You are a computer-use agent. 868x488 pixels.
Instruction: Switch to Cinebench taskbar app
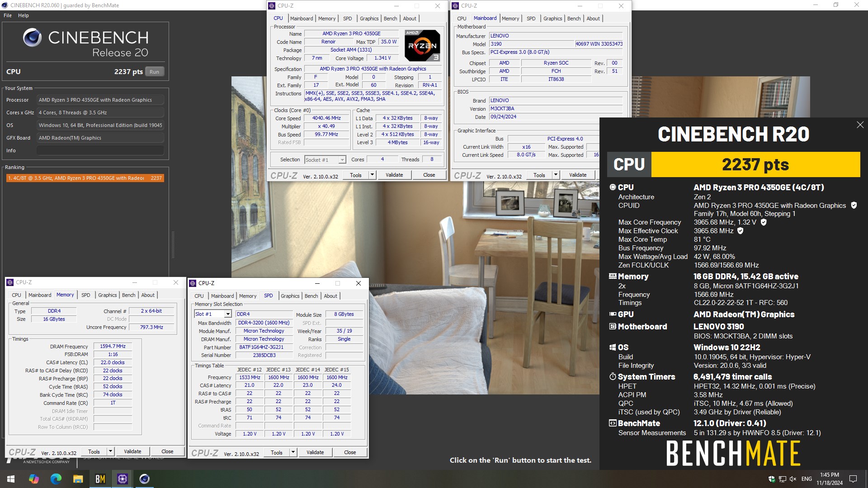coord(145,479)
